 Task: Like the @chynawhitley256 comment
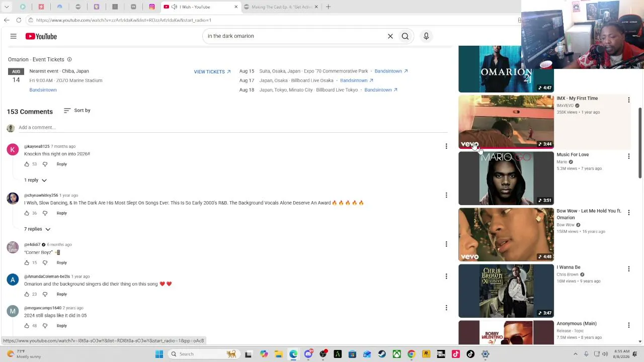point(27,213)
